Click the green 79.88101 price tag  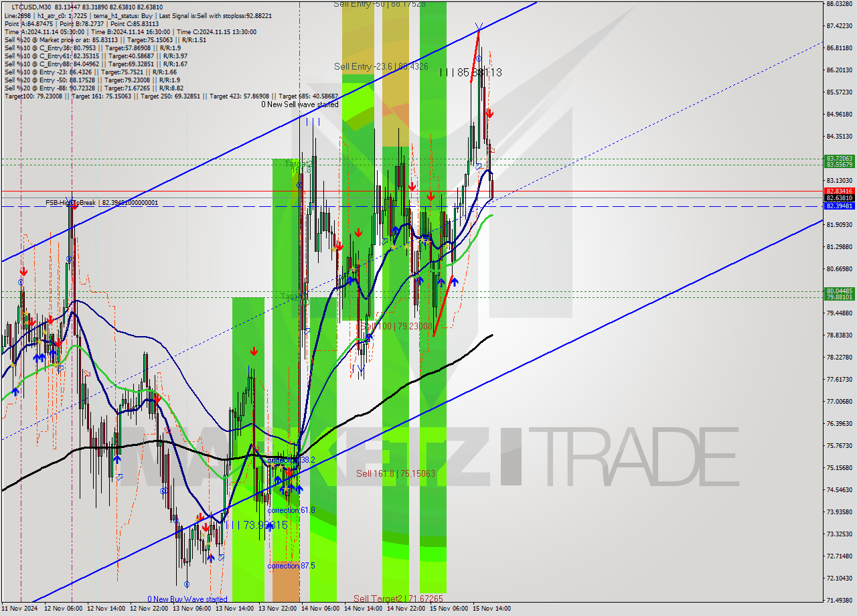(x=839, y=297)
